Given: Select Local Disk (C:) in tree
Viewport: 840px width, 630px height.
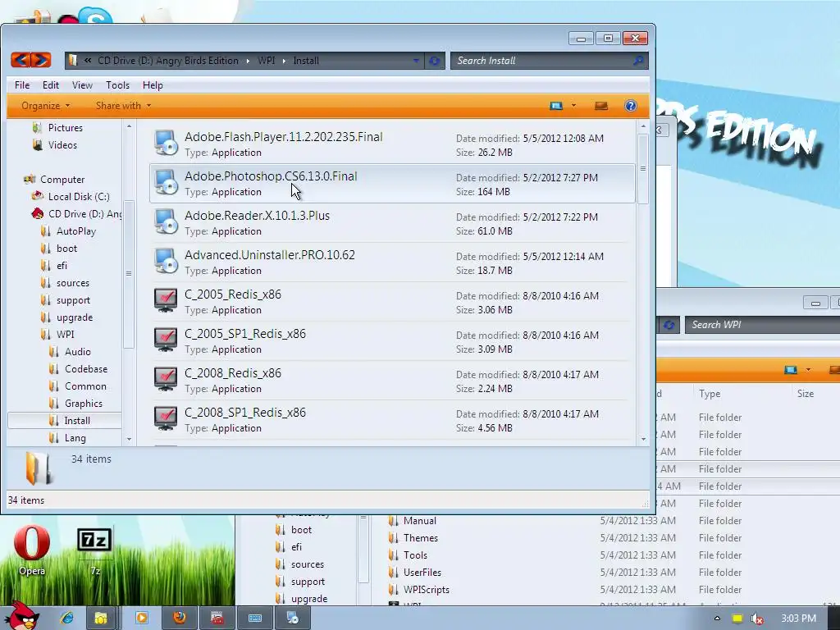Looking at the screenshot, I should click(79, 197).
